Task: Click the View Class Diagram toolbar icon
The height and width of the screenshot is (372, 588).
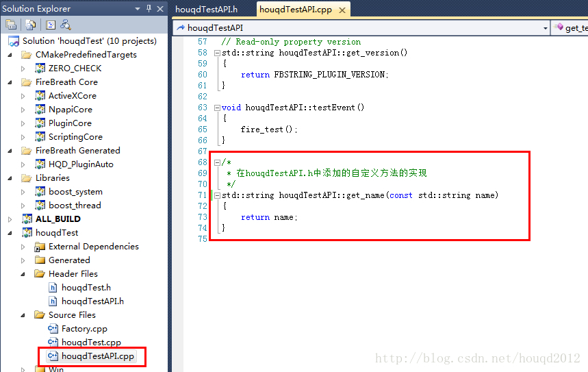Action: tap(66, 25)
